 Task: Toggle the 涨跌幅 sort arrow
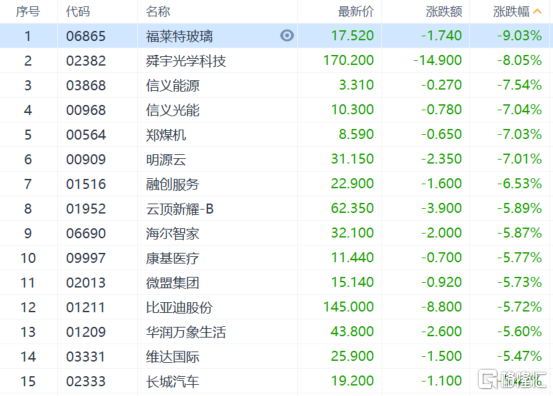(x=537, y=12)
